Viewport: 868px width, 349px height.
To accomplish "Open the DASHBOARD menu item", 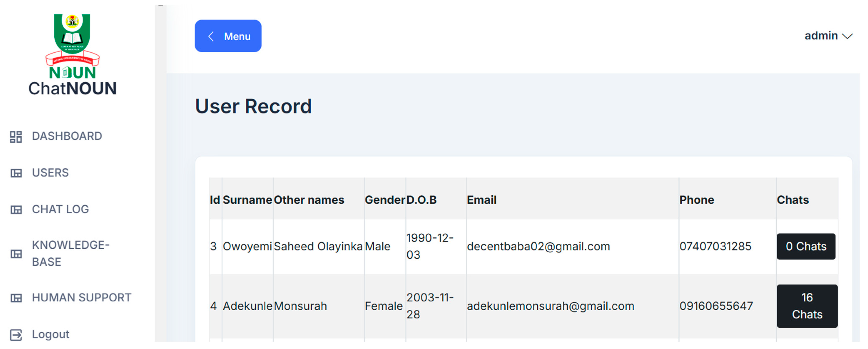I will point(67,136).
